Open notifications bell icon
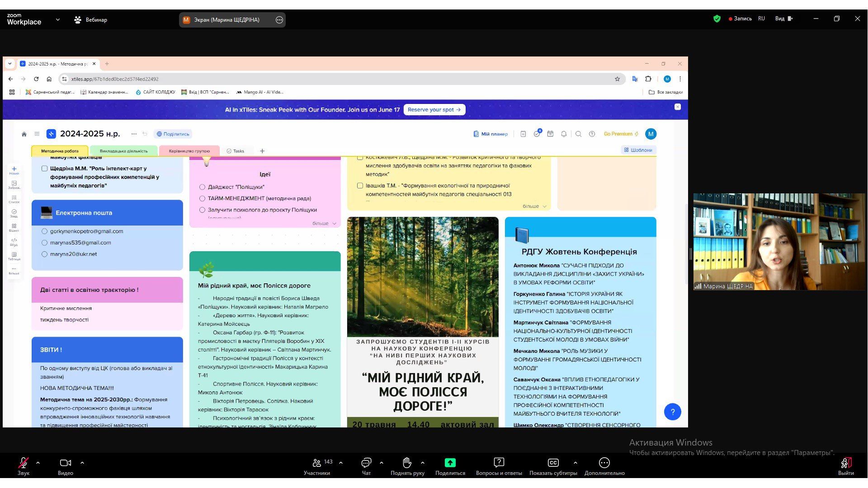This screenshot has height=488, width=868. (x=564, y=134)
